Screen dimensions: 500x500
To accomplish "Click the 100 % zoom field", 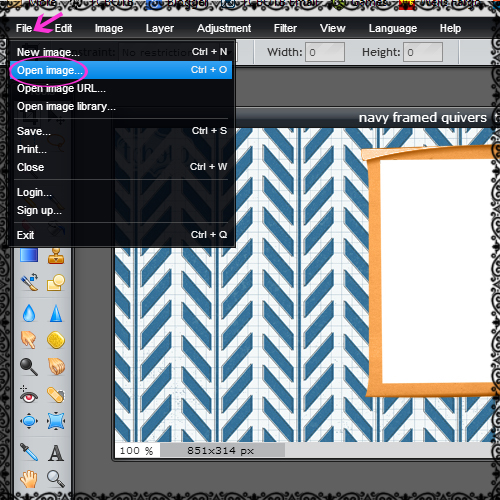I will (137, 451).
